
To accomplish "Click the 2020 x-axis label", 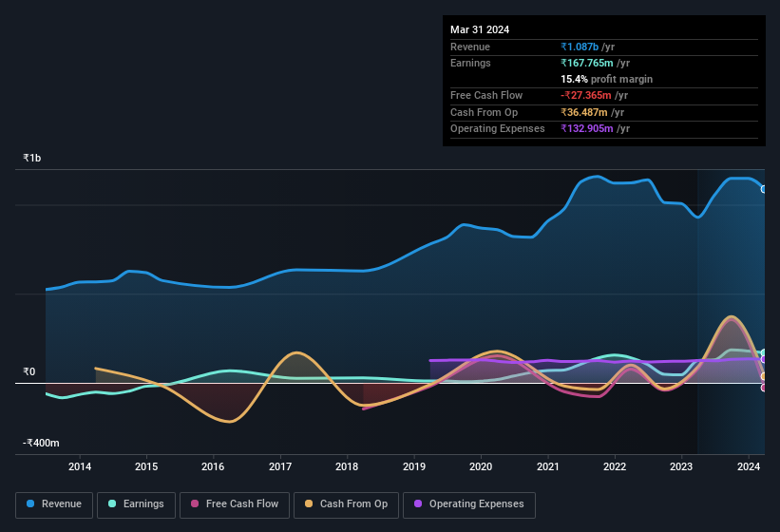I will tap(481, 466).
